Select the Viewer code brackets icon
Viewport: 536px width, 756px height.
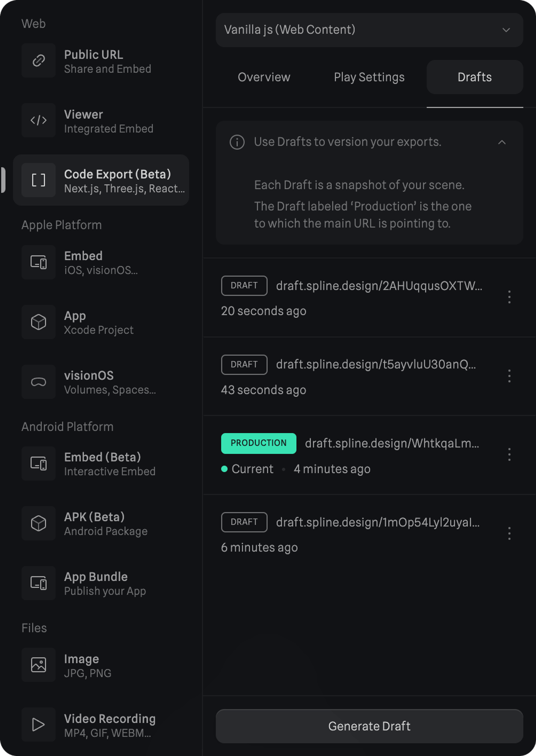(39, 120)
